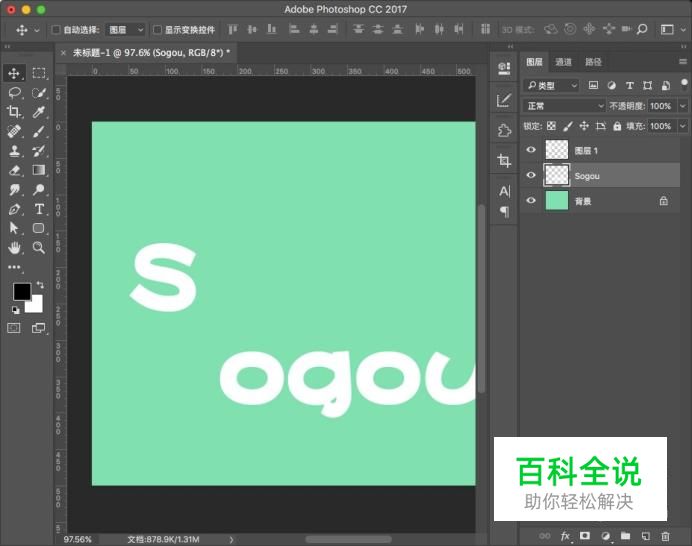
Task: Select the 图层 panel tab
Action: pyautogui.click(x=534, y=62)
